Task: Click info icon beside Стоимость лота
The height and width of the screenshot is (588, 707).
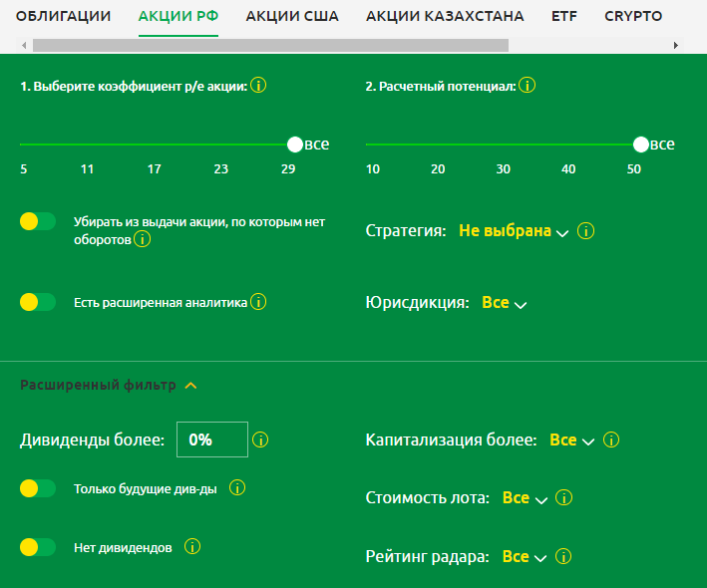Action: pyautogui.click(x=564, y=498)
